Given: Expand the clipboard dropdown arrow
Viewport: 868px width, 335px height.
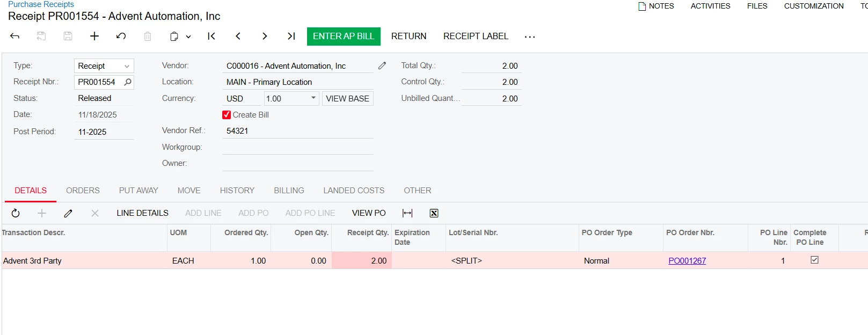Looking at the screenshot, I should [x=188, y=37].
